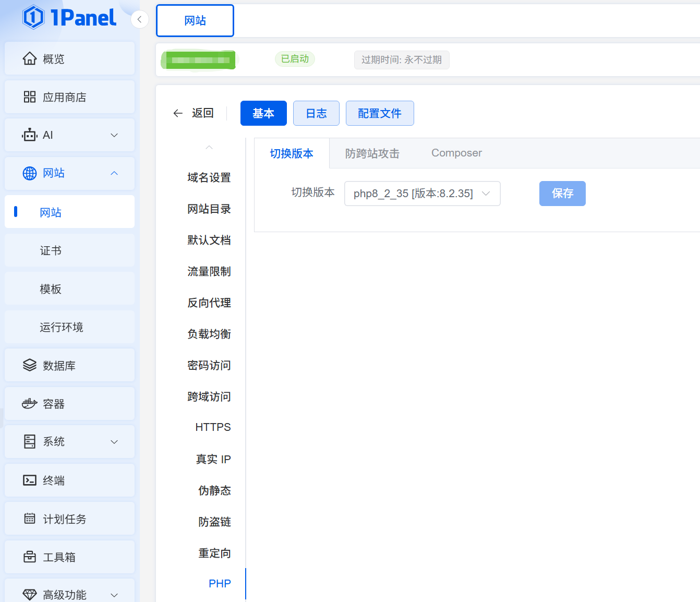Click the 已启动 status tag
Image resolution: width=700 pixels, height=602 pixels.
(x=295, y=59)
